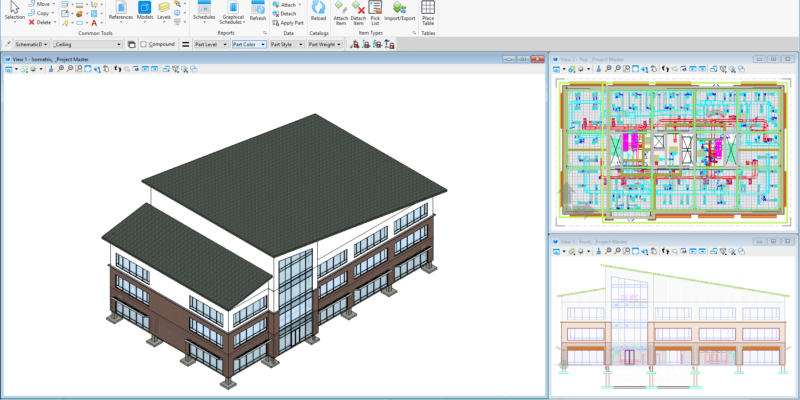This screenshot has height=400, width=800.
Task: Click Zoom Out in View 1 toolbar
Action: coord(69,69)
